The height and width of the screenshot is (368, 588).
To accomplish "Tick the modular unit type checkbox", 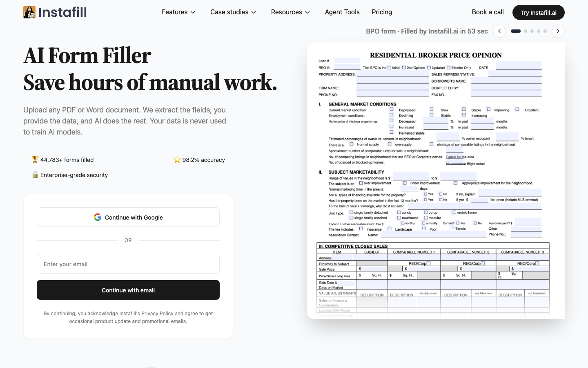I will [425, 218].
